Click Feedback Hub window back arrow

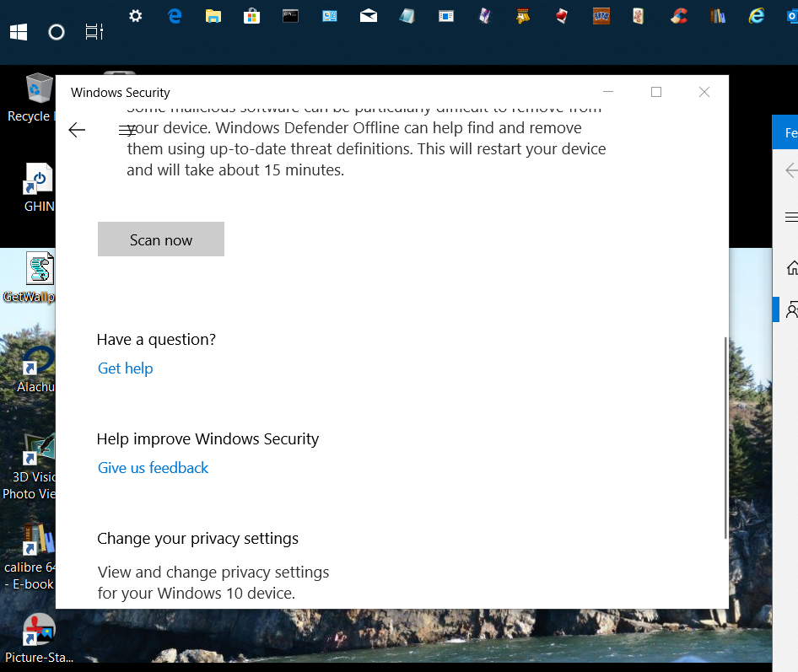click(791, 170)
